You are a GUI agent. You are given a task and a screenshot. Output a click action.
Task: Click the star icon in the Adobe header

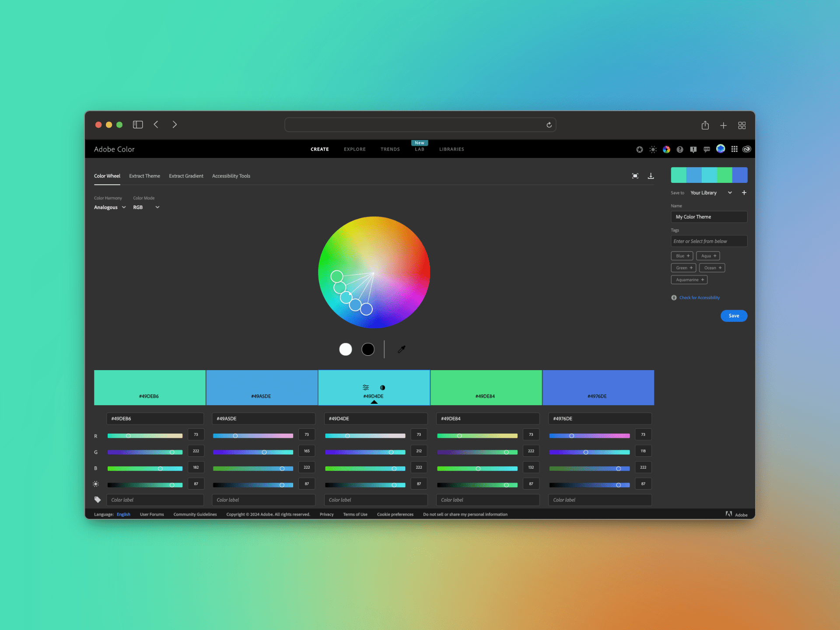640,150
